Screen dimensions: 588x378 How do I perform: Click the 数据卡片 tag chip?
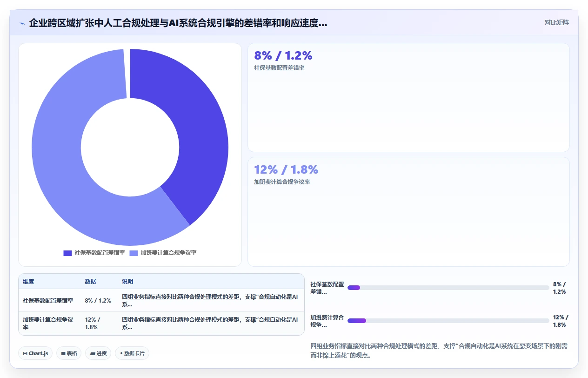point(132,353)
